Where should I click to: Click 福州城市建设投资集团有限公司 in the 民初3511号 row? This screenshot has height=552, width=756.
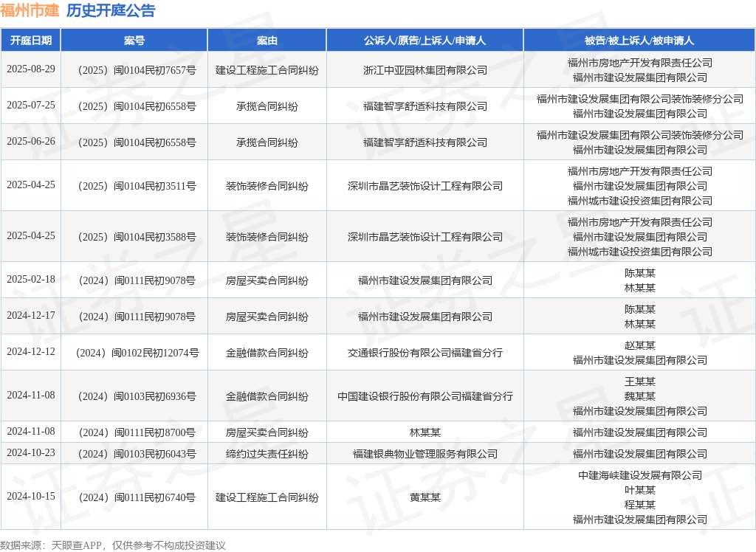pyautogui.click(x=640, y=201)
